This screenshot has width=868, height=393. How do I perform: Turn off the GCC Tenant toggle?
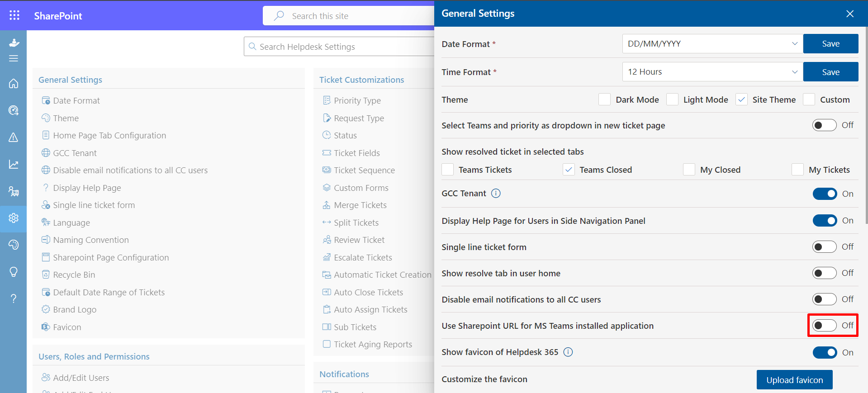coord(825,194)
